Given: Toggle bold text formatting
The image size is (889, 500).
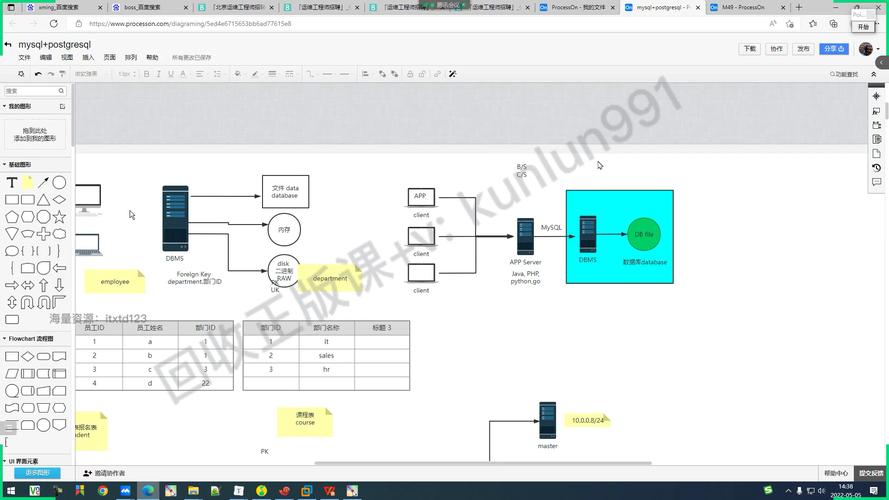Looking at the screenshot, I should tap(146, 74).
